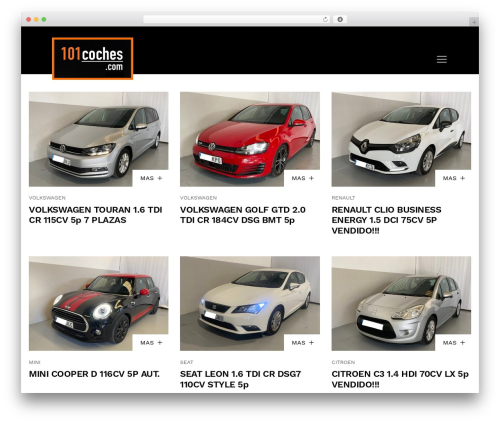The width and height of the screenshot is (500, 423).
Task: Open MAS + on Renault Clio
Action: (453, 178)
